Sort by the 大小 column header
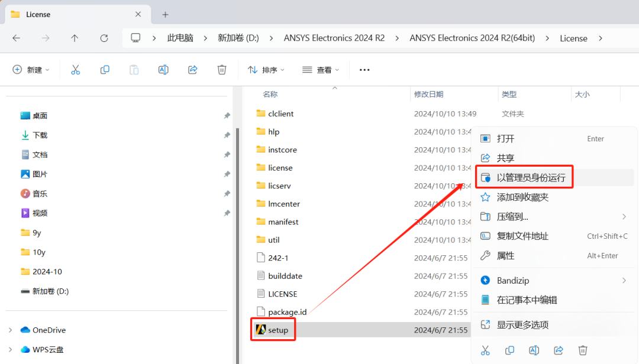This screenshot has height=364, width=639. tap(582, 95)
